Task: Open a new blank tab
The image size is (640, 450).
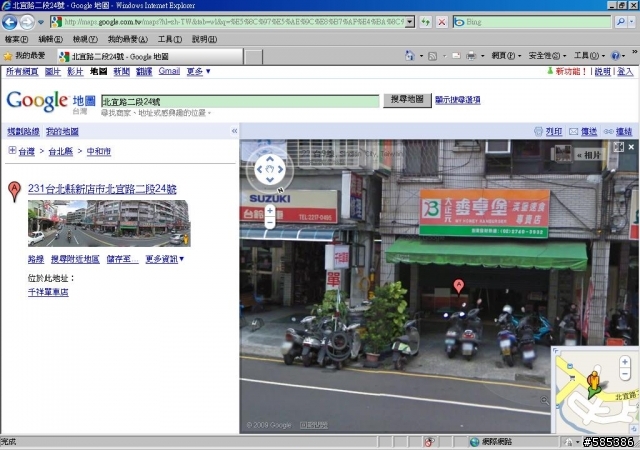Action: coord(253,57)
